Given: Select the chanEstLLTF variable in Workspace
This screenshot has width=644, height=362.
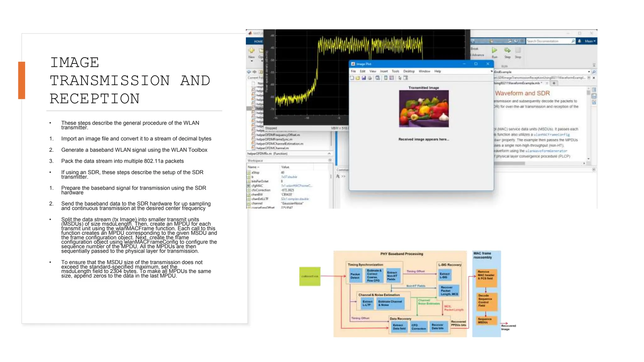Looking at the screenshot, I should coord(260,199).
